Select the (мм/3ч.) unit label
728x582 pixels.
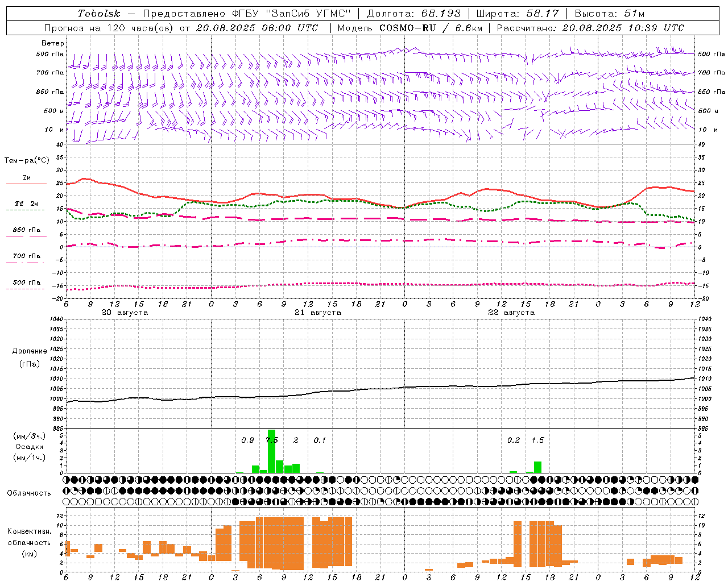click(x=30, y=436)
